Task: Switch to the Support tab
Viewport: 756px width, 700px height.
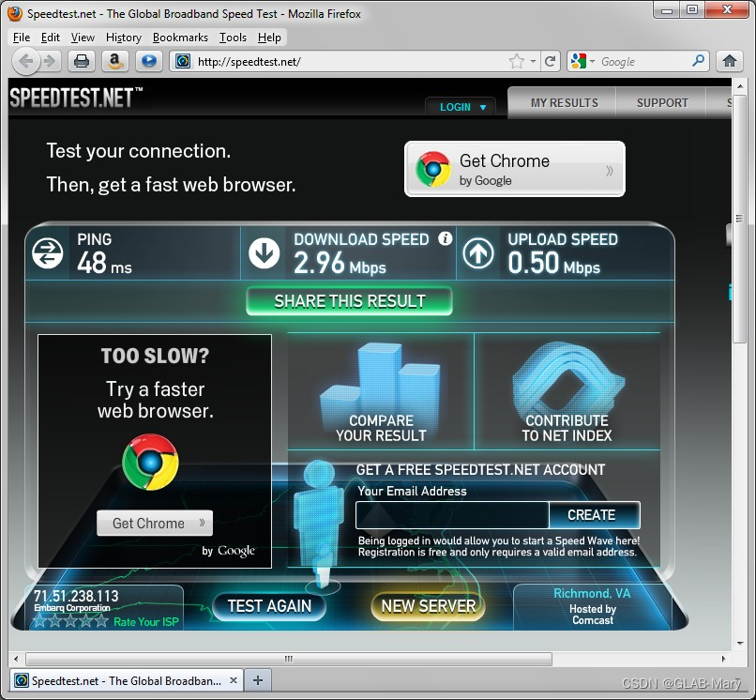Action: (x=662, y=103)
